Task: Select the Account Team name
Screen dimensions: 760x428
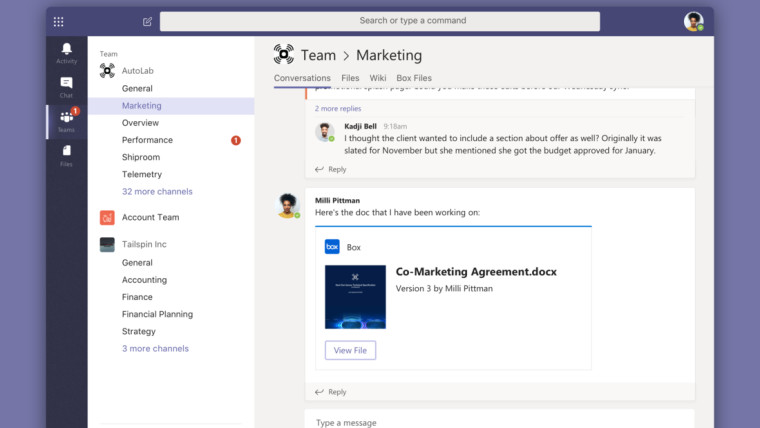Action: point(150,218)
